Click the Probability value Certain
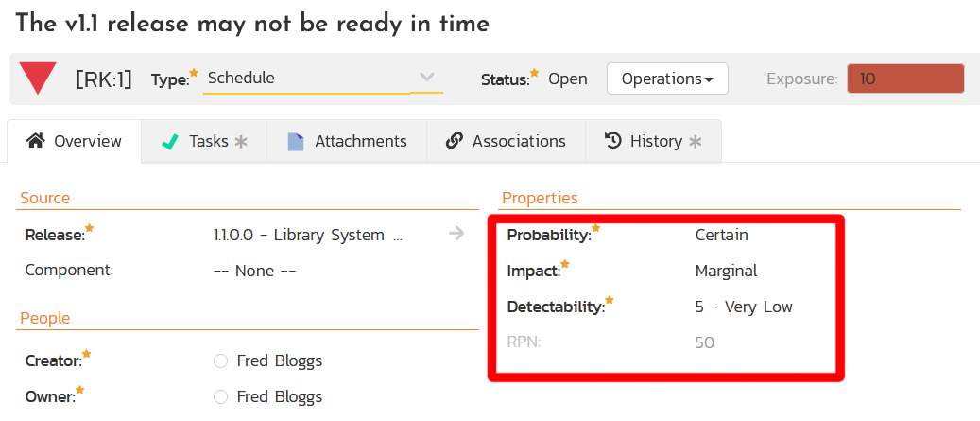Viewport: 980px width, 421px height. coord(721,235)
